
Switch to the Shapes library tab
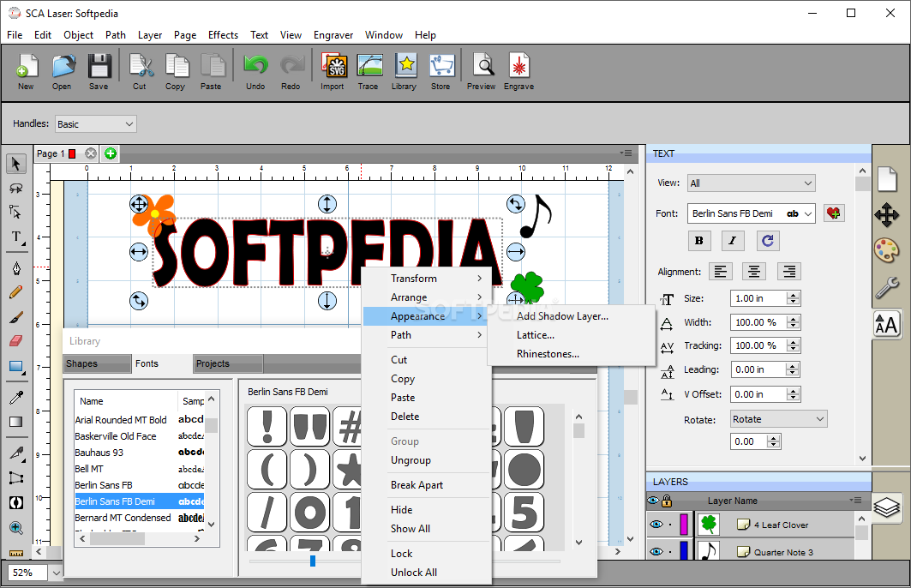click(98, 363)
